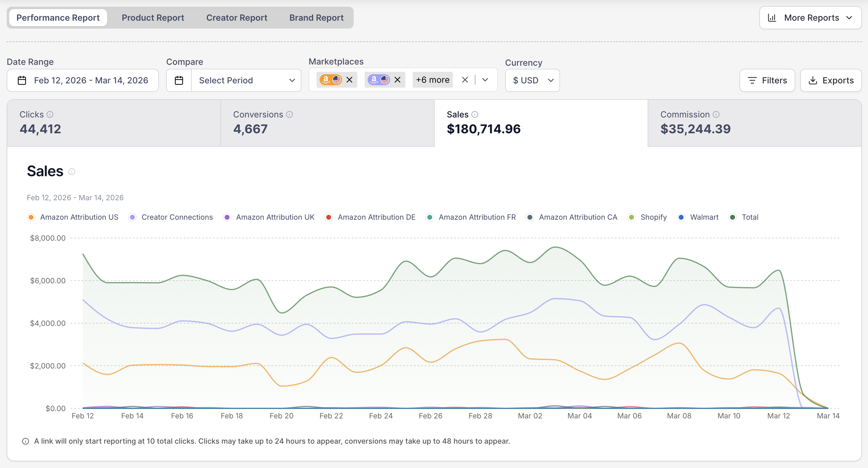The height and width of the screenshot is (468, 868).
Task: Switch to the Product Report tab
Action: tap(153, 18)
